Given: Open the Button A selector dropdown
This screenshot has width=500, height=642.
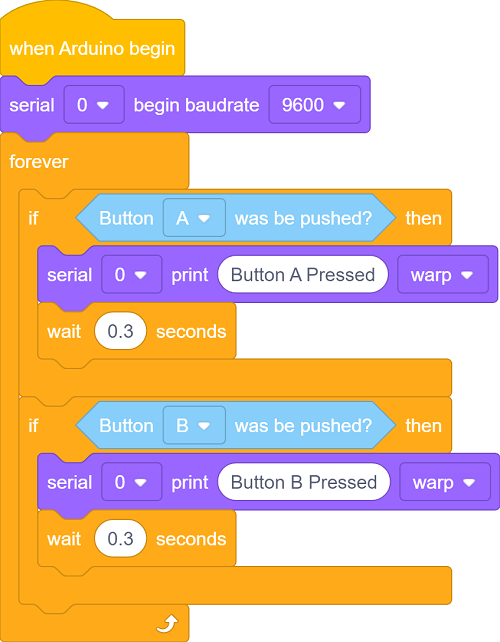Looking at the screenshot, I should 194,218.
